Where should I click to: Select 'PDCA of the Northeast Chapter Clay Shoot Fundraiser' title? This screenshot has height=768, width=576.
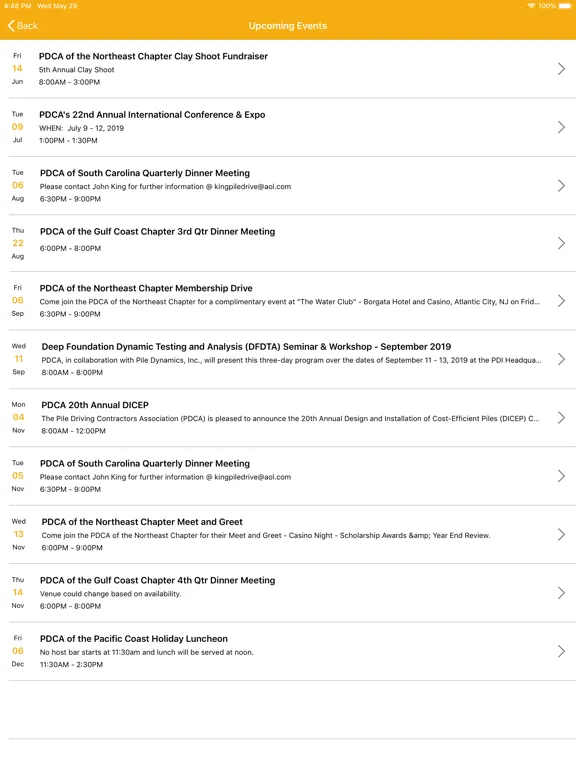click(153, 56)
